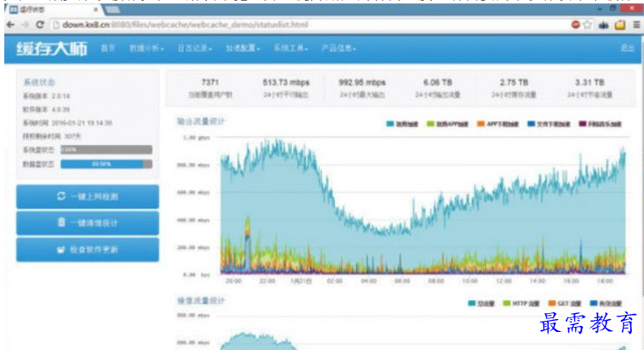The height and width of the screenshot is (350, 644).
Task: Select the active browser tab
Action: click(53, 9)
